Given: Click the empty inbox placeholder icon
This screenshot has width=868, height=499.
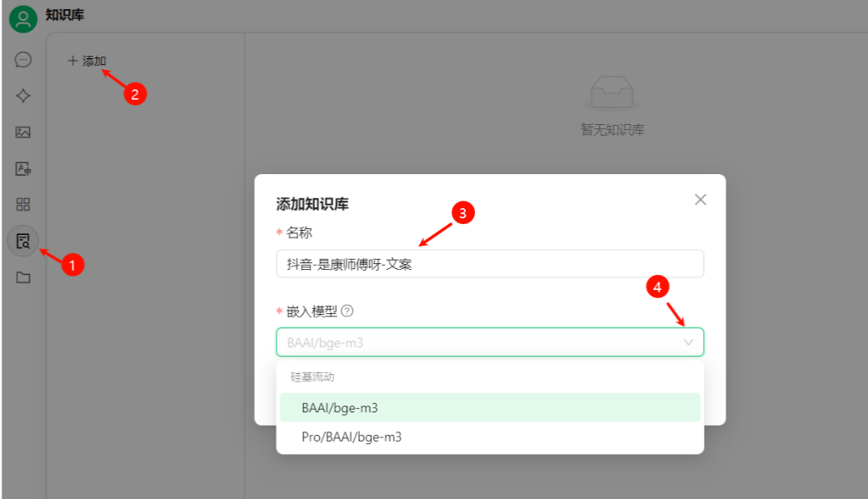Looking at the screenshot, I should click(612, 93).
